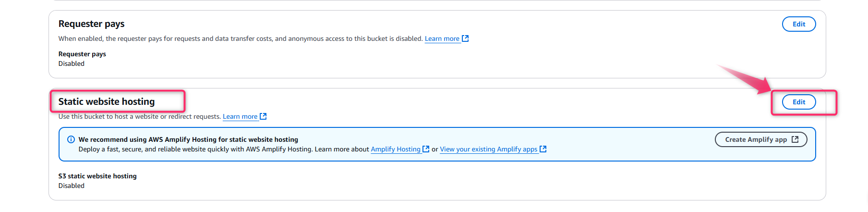Click the S3 static website hosting label
The width and height of the screenshot is (868, 212).
(97, 176)
